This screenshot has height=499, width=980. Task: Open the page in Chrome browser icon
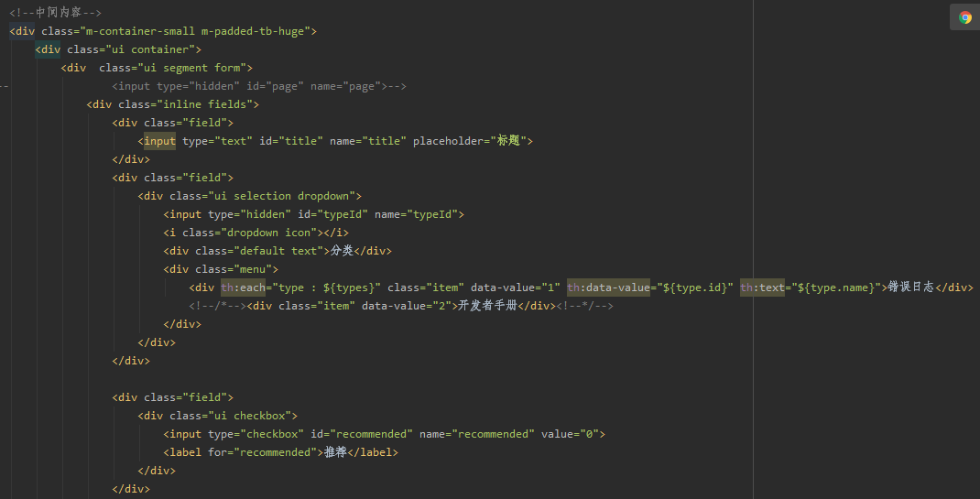[x=965, y=17]
